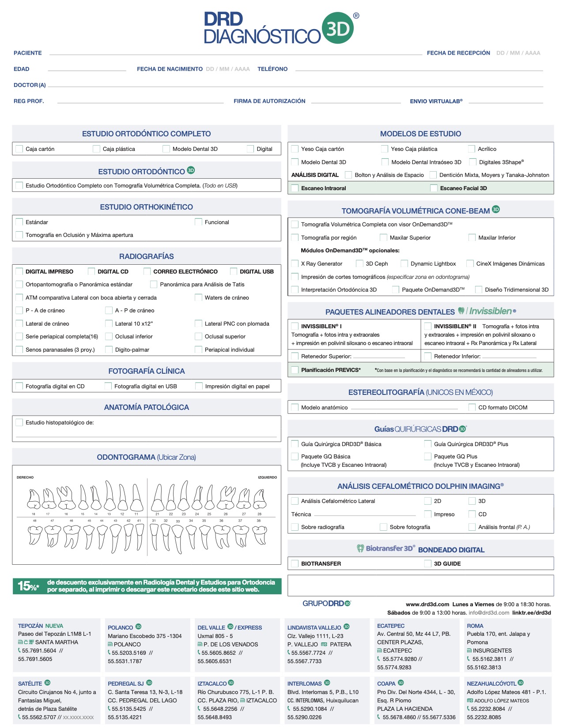Click 3D badge beside Estudio Ortodóntico heading
Viewport: 563px width, 728px height.
click(x=191, y=170)
